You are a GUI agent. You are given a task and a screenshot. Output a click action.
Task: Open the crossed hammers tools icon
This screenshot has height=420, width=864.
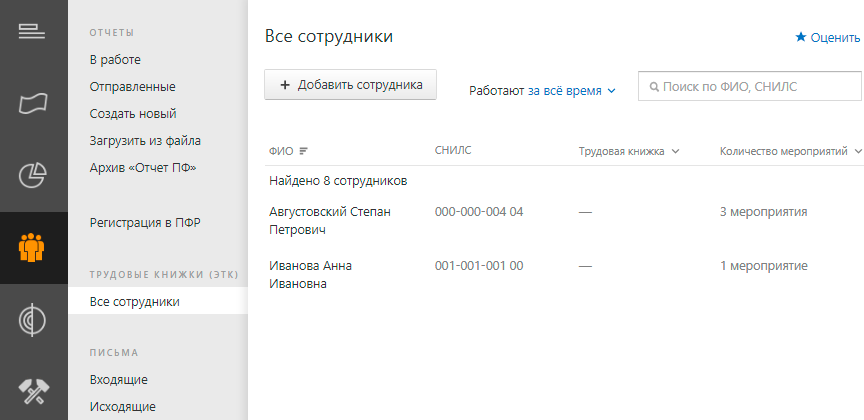click(34, 391)
